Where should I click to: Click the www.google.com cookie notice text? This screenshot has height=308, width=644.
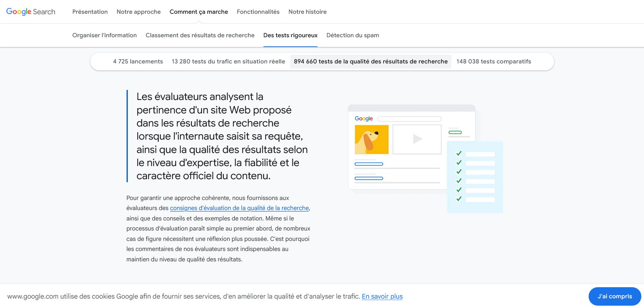pyautogui.click(x=184, y=296)
